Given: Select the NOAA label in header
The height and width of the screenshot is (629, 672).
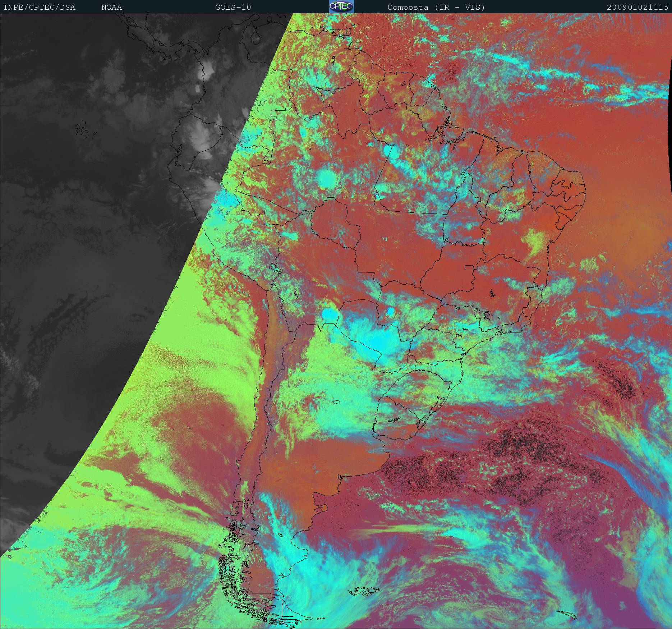Looking at the screenshot, I should (111, 7).
